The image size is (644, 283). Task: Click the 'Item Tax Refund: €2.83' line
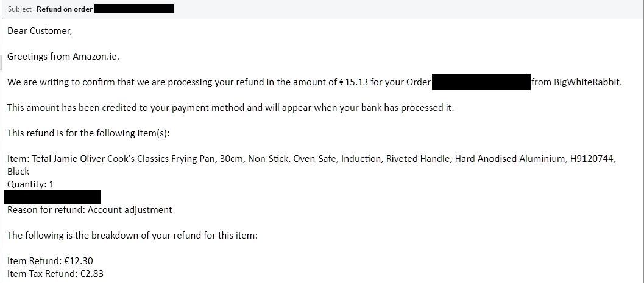(x=55, y=274)
